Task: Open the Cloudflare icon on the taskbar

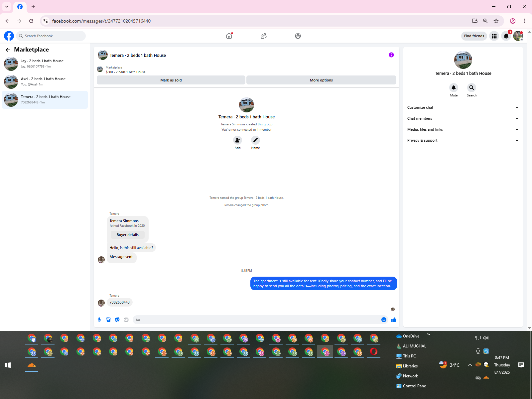Action: coord(32,365)
